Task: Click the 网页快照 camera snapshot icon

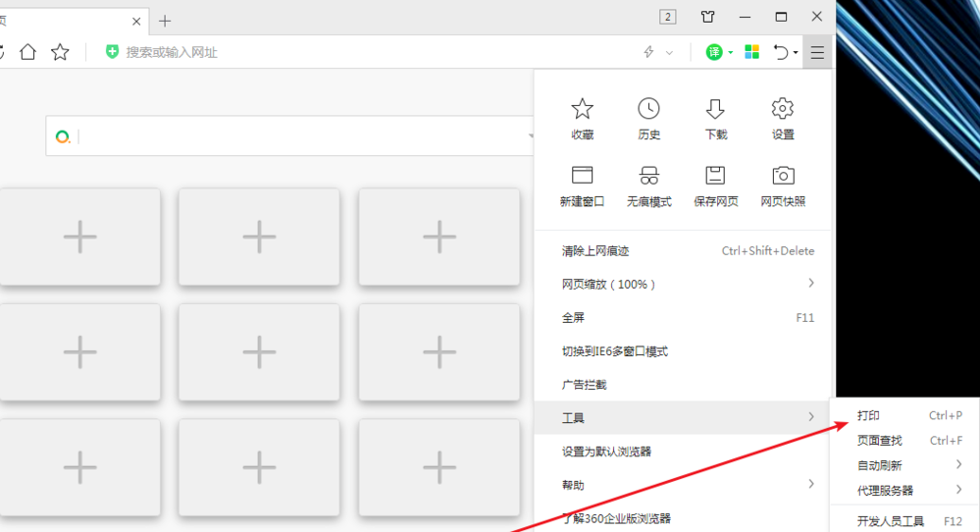Action: pos(783,175)
